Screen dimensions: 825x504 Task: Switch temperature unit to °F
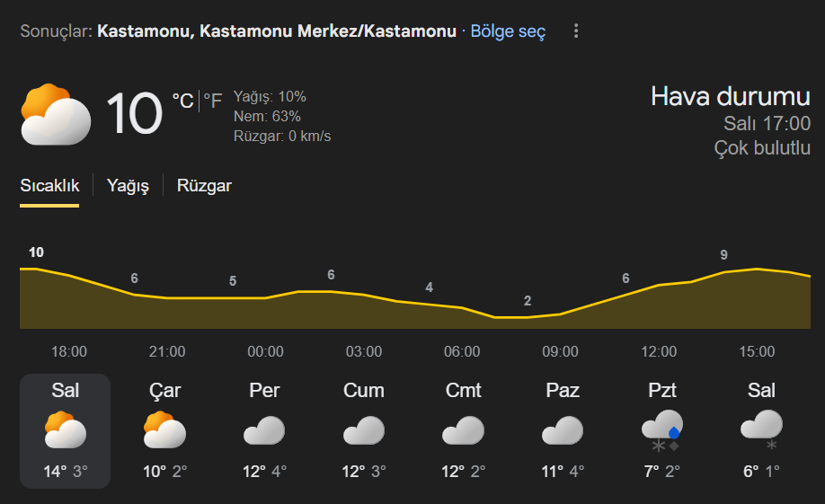click(x=213, y=101)
